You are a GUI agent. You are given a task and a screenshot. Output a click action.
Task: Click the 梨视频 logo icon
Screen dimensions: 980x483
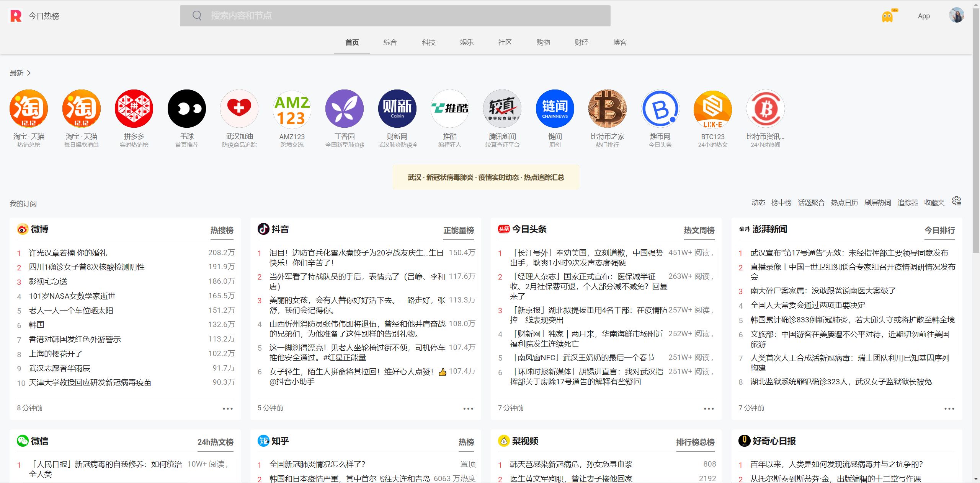click(x=504, y=441)
